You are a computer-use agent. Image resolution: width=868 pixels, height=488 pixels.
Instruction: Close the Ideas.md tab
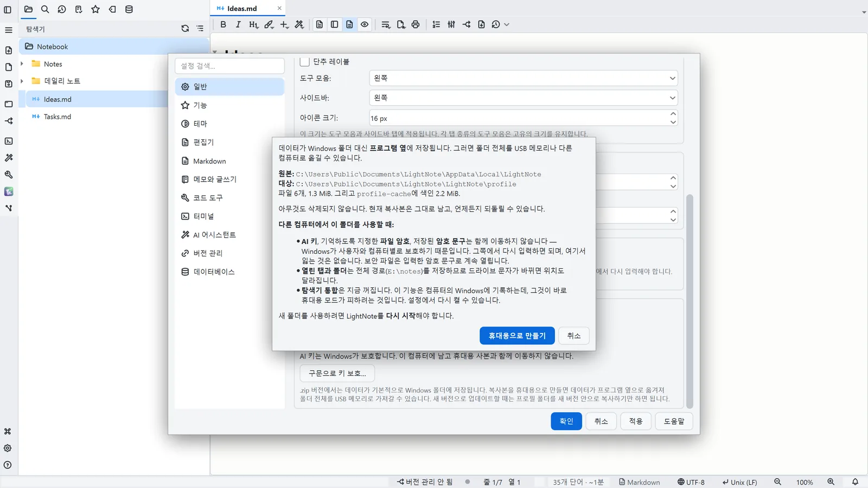click(x=279, y=8)
